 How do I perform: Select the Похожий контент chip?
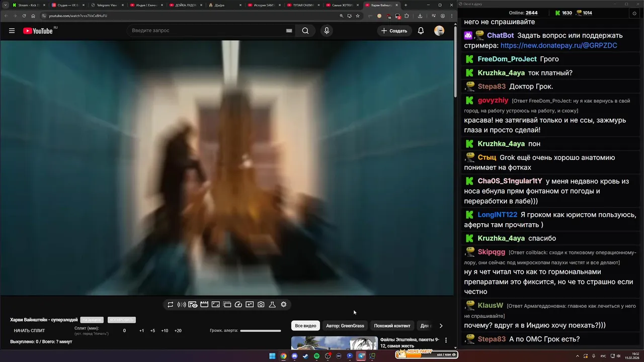point(392,326)
